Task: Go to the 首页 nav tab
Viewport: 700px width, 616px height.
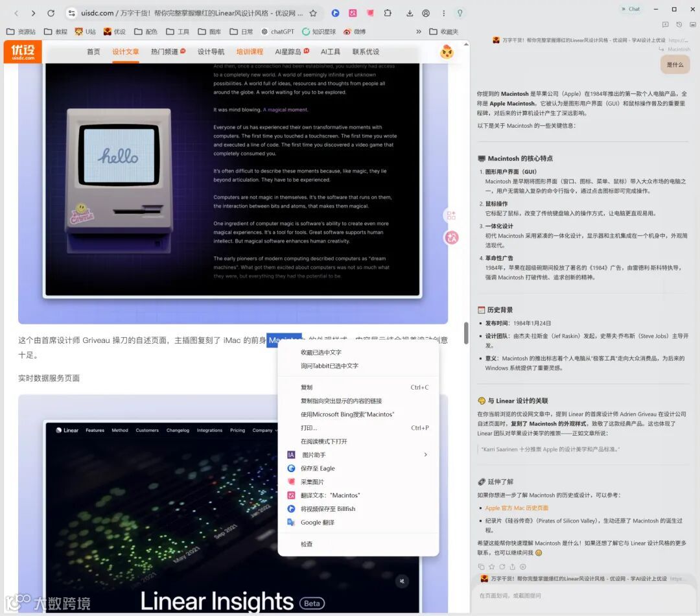Action: pos(93,52)
